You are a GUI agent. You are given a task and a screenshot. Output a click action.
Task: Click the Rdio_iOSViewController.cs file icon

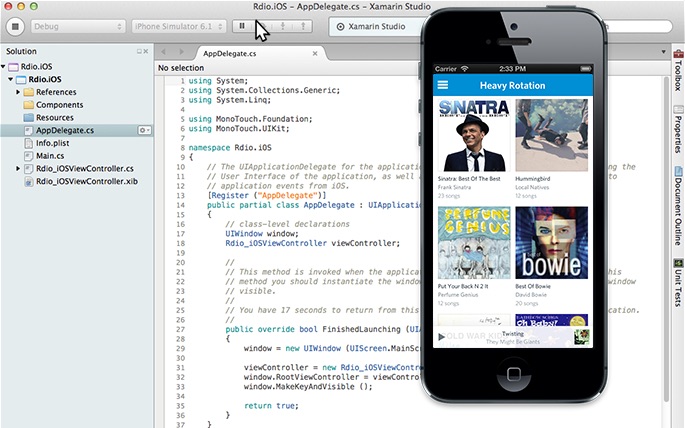(28, 169)
